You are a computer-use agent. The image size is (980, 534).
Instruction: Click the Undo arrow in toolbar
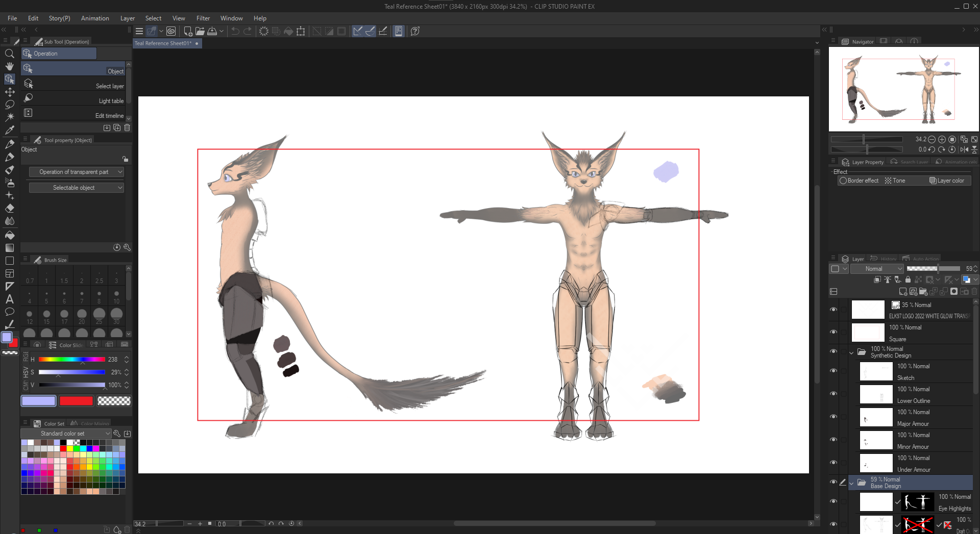(235, 31)
